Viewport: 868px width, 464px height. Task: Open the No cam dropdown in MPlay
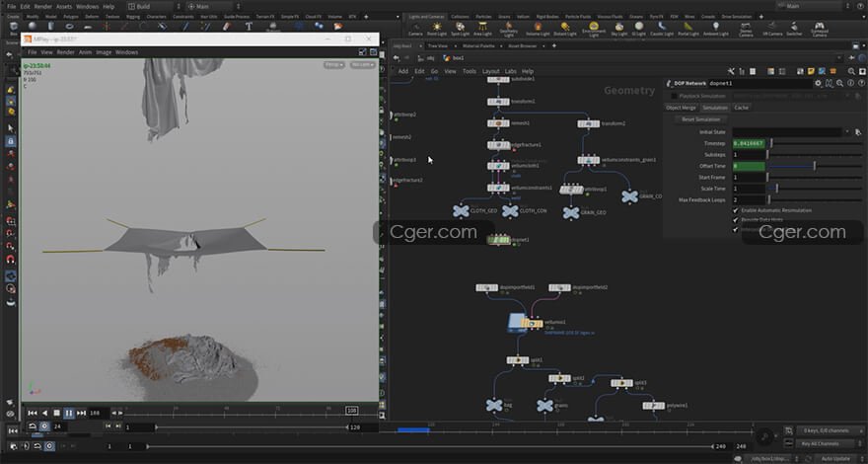click(x=362, y=65)
